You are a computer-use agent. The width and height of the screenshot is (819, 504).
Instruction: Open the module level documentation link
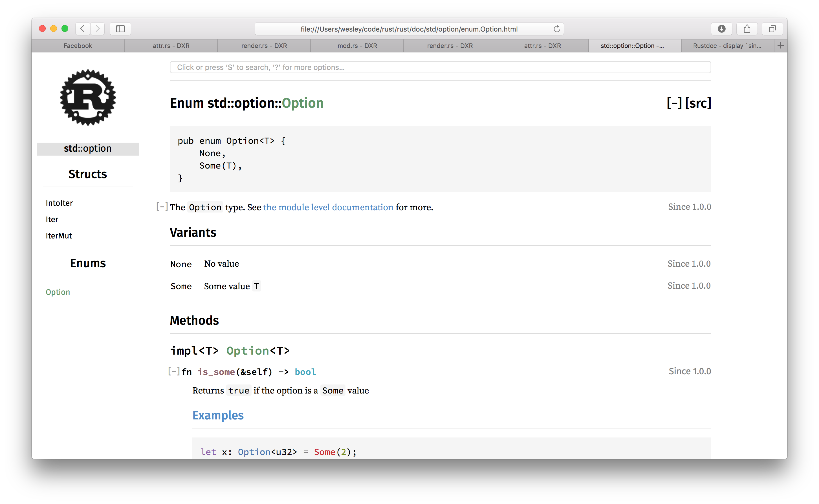coord(328,207)
